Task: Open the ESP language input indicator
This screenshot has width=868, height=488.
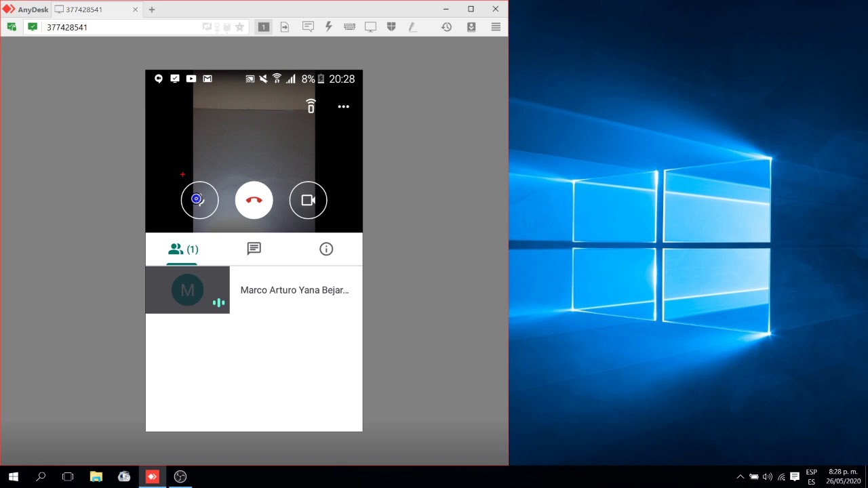Action: pyautogui.click(x=811, y=476)
